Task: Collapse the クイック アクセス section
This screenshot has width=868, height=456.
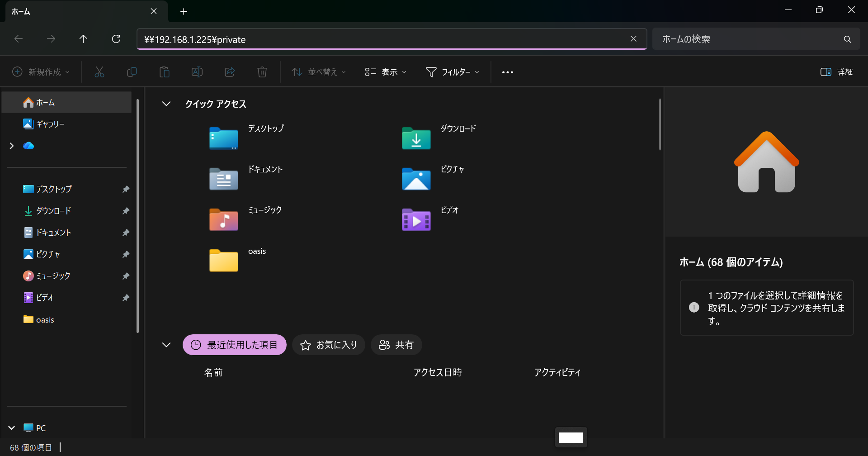Action: [166, 104]
